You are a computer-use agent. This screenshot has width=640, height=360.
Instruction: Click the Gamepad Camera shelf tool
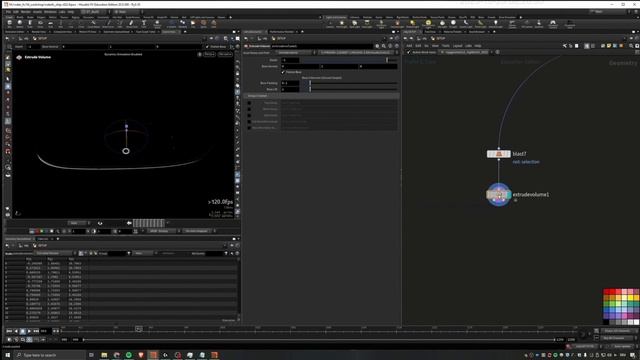[x=553, y=24]
